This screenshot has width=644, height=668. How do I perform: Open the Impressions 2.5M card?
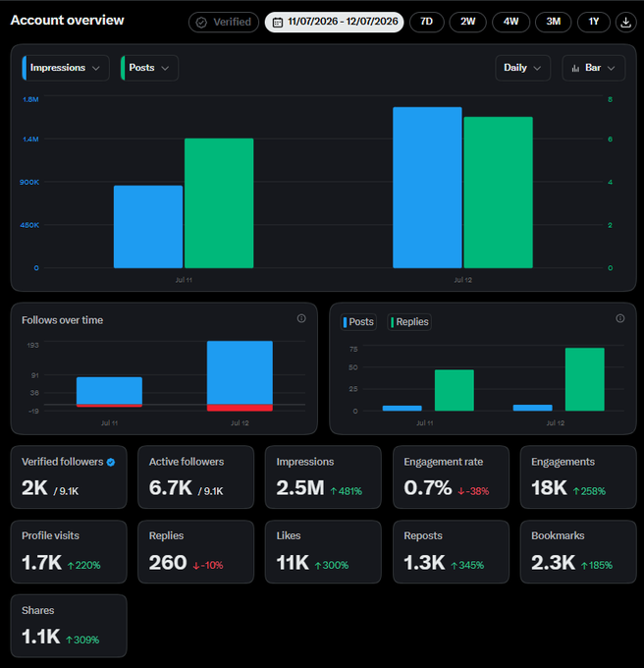(x=323, y=477)
